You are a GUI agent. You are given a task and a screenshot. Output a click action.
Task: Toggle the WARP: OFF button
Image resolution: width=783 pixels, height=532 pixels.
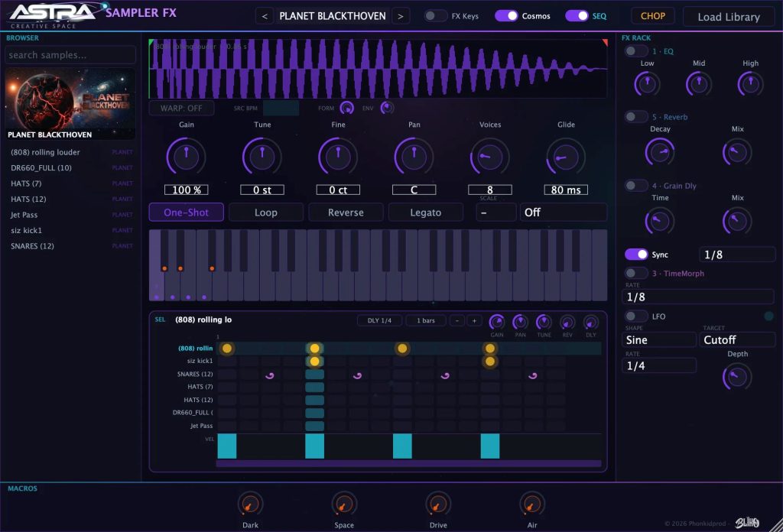point(181,108)
